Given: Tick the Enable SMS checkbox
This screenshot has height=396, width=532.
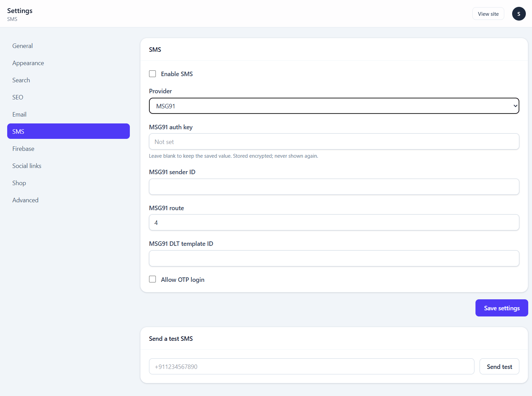Looking at the screenshot, I should [x=152, y=74].
